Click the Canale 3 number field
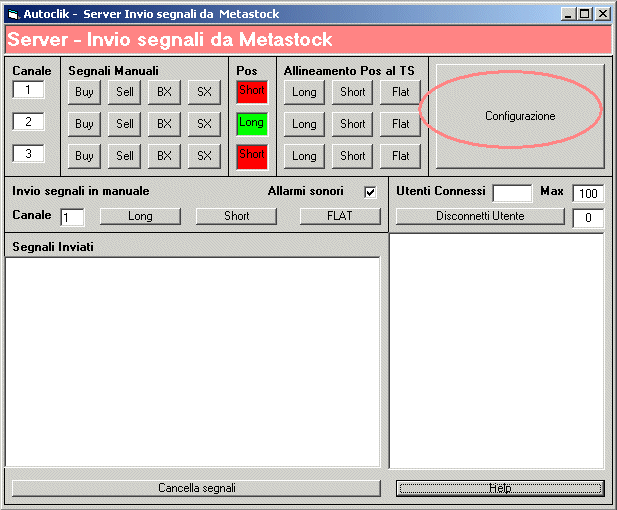617x510 pixels. click(28, 153)
